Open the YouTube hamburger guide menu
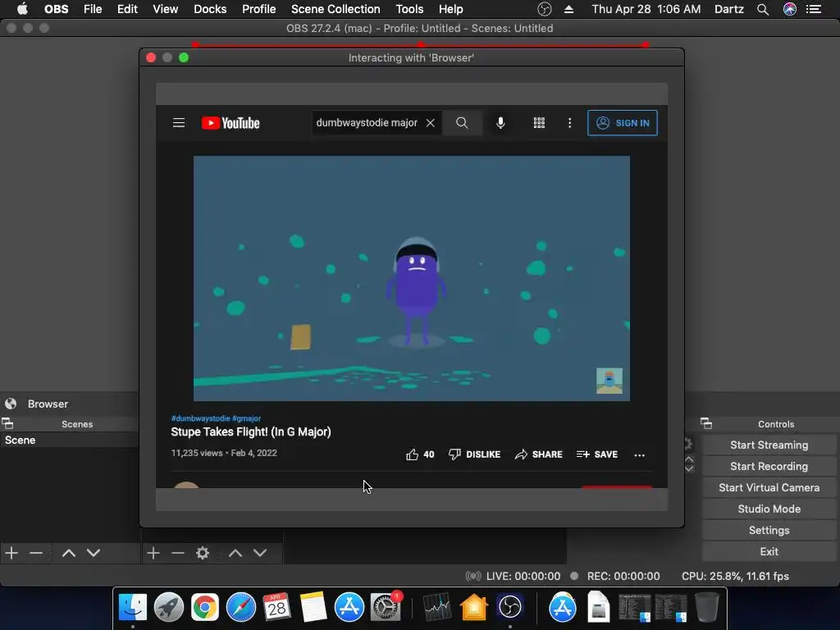Viewport: 840px width, 630px height. 179,123
